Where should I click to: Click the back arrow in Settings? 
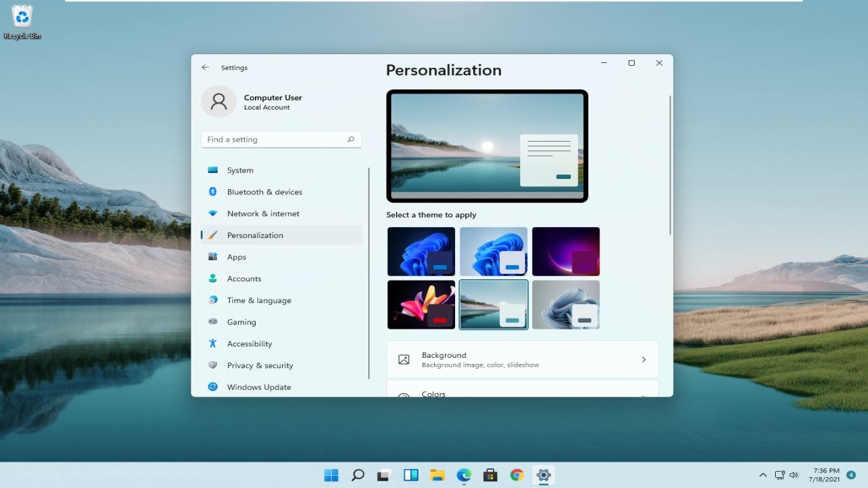(x=205, y=68)
